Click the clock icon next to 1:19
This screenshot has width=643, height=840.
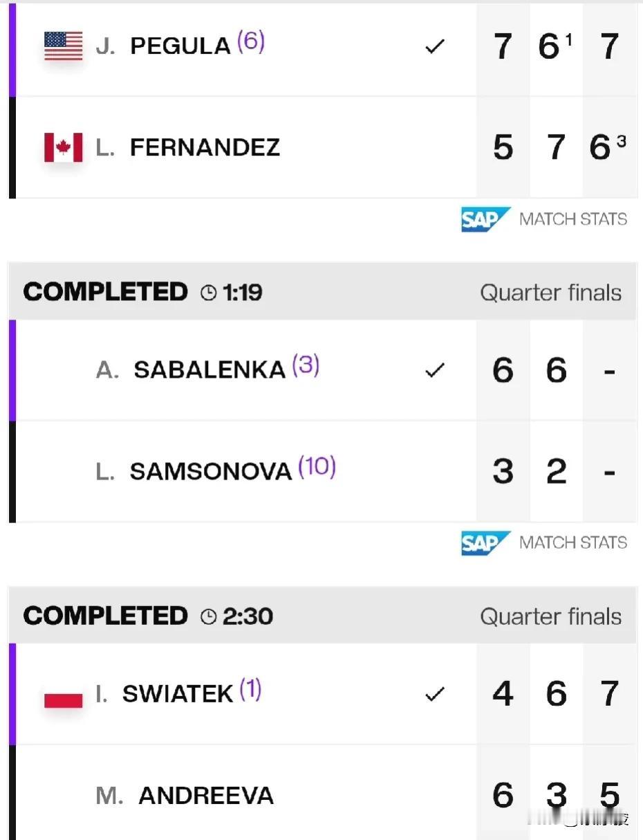point(208,293)
